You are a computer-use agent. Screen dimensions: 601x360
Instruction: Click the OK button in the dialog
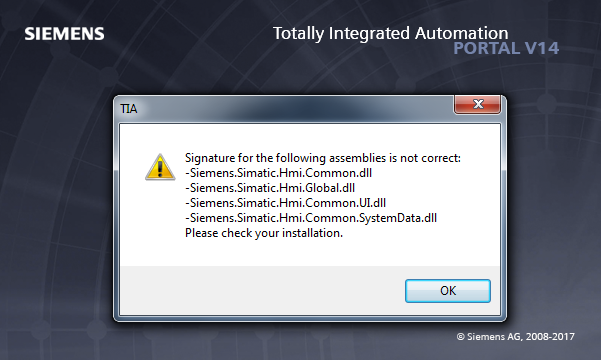tap(448, 291)
